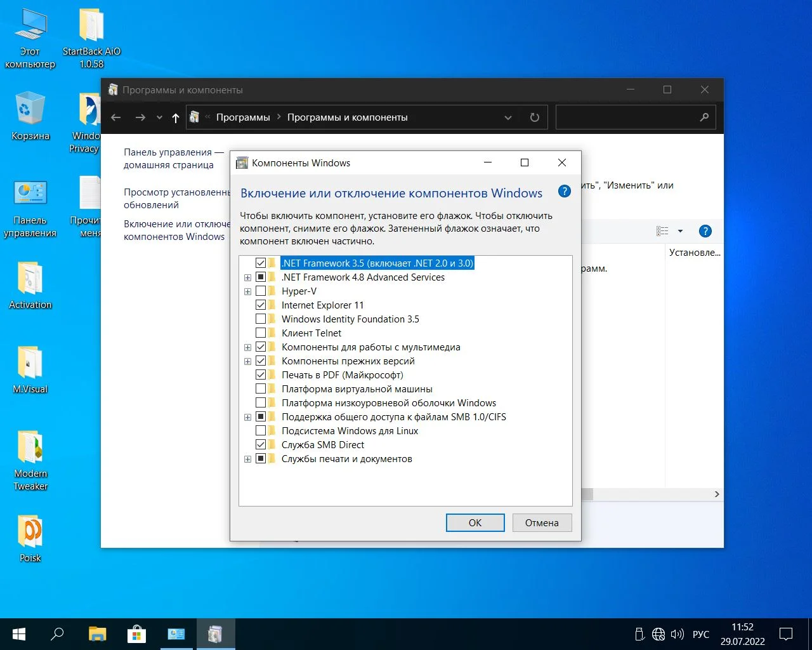Select the Подсистема Windows для Linux item
Viewport: 812px width, 650px height.
tap(350, 431)
